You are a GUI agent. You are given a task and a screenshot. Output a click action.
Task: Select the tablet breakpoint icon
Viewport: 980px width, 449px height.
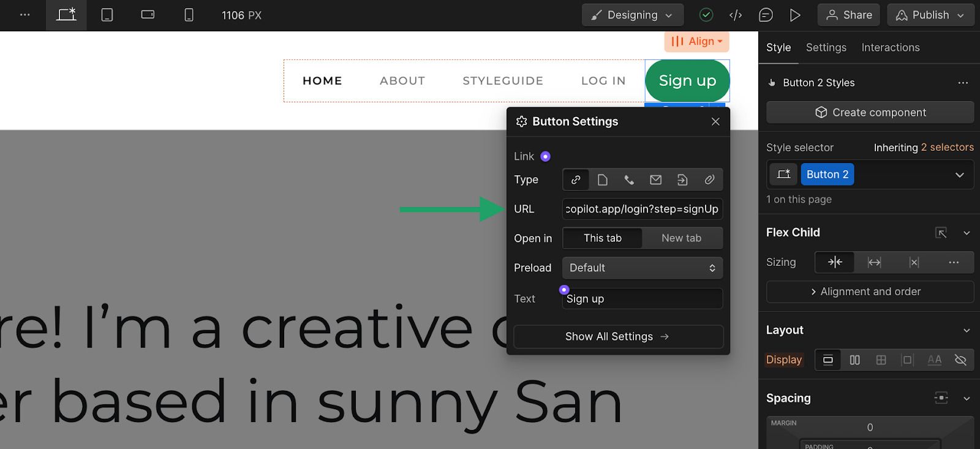tap(107, 15)
